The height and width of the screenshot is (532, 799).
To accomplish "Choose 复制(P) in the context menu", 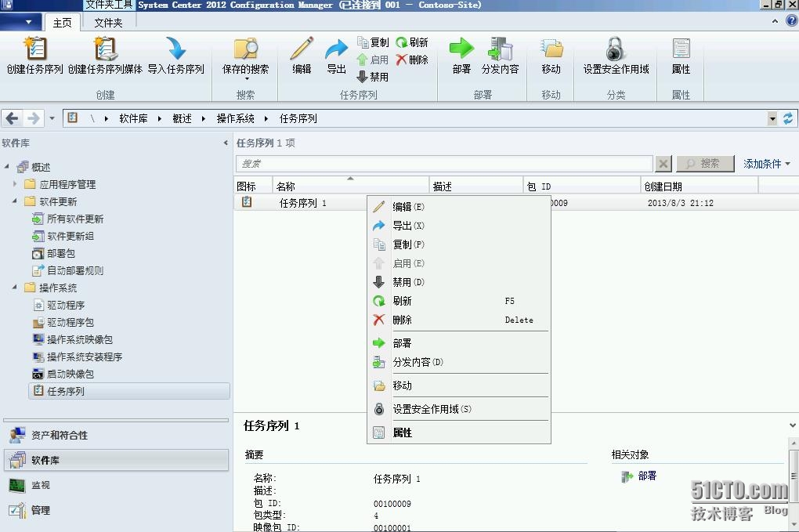I will (458, 244).
